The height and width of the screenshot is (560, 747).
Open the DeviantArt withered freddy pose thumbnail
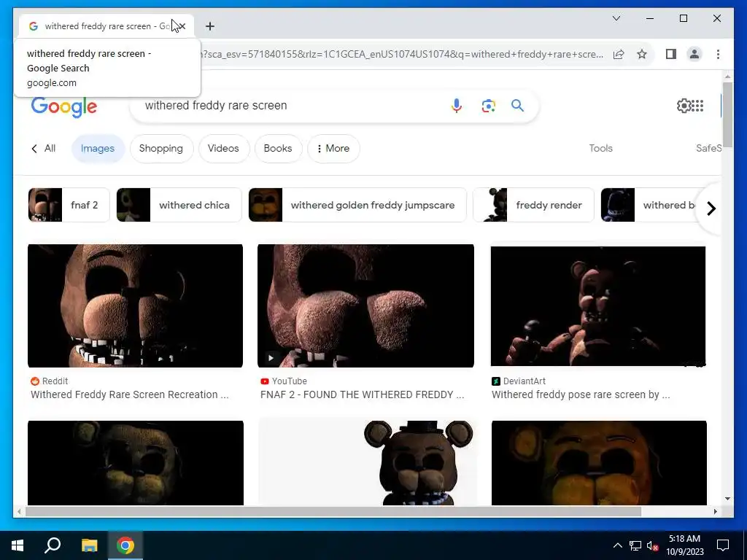(x=598, y=306)
